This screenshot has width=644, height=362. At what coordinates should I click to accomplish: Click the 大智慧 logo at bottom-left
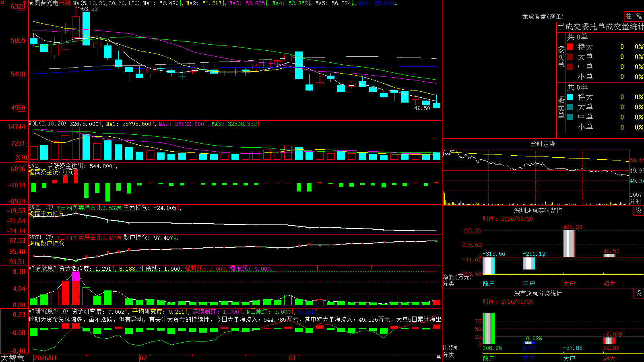pyautogui.click(x=12, y=358)
